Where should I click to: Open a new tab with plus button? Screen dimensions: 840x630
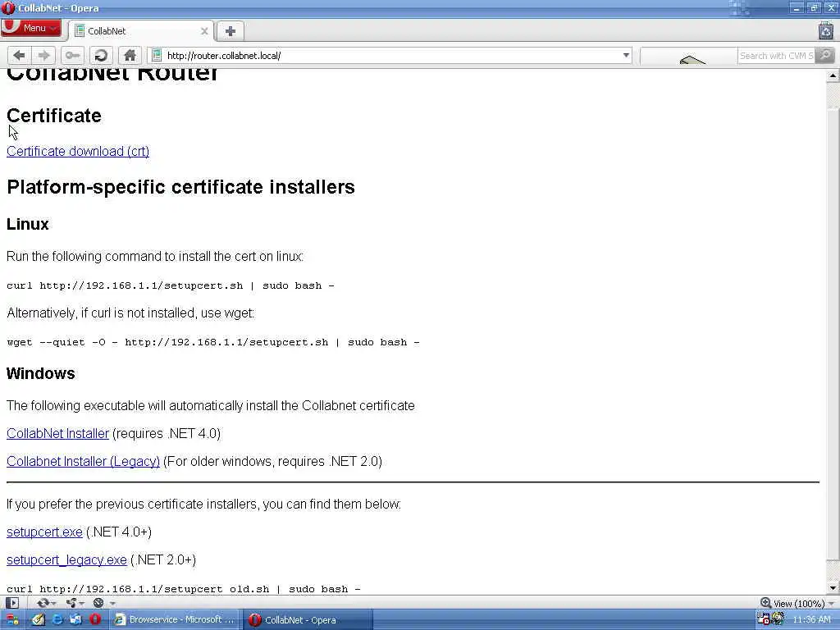[x=231, y=31]
